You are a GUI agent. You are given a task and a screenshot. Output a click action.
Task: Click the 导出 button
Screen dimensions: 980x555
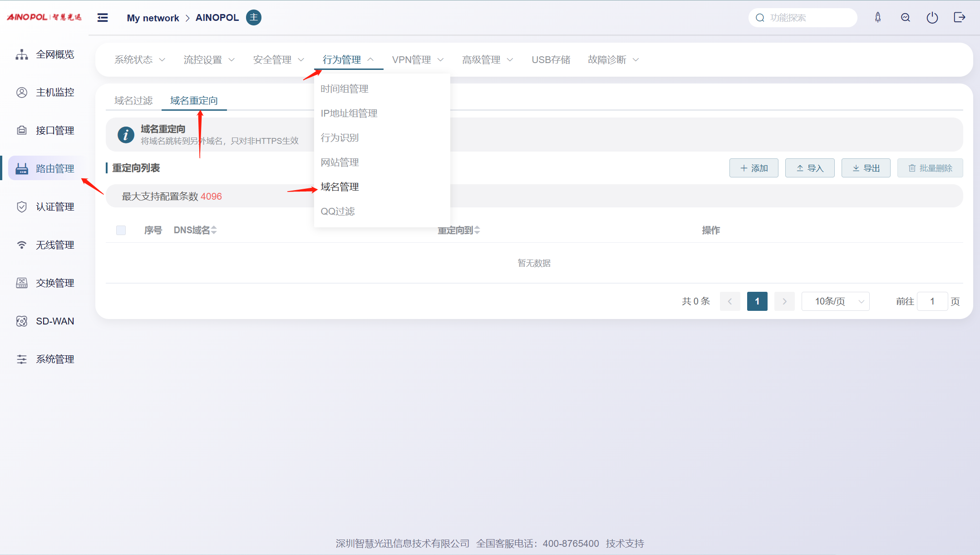pos(866,168)
